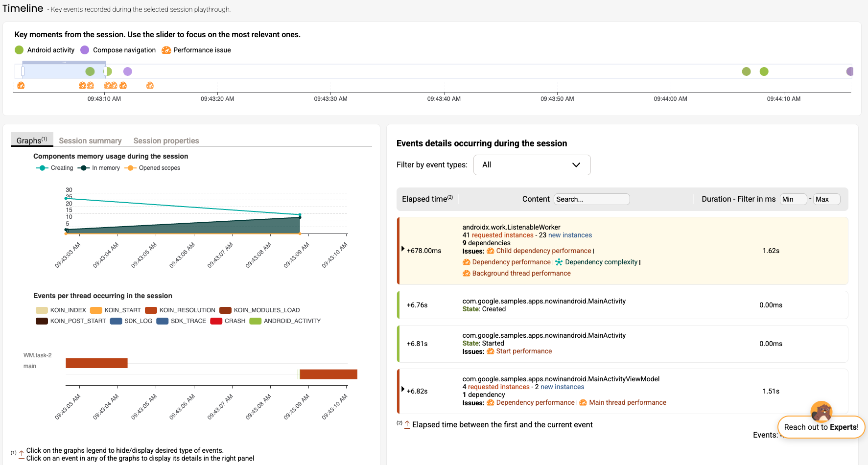Open the Reach out to Experts chat
This screenshot has width=868, height=465.
pyautogui.click(x=821, y=427)
